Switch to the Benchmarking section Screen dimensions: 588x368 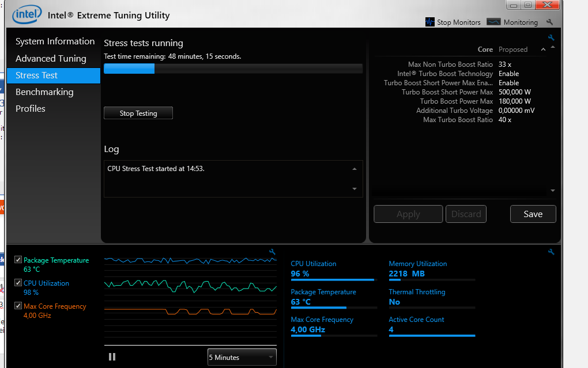44,92
